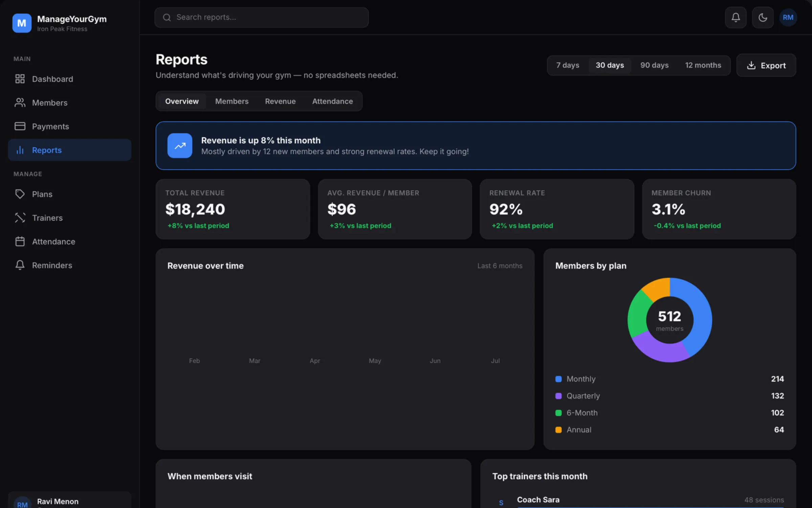Viewport: 812px width, 508px height.
Task: Toggle dark mode with moon icon
Action: (763, 17)
